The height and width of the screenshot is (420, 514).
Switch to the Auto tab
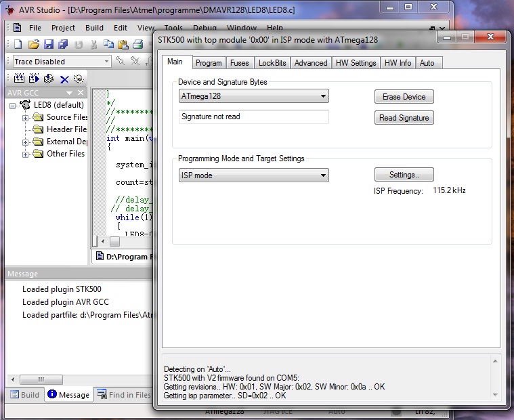pyautogui.click(x=427, y=63)
